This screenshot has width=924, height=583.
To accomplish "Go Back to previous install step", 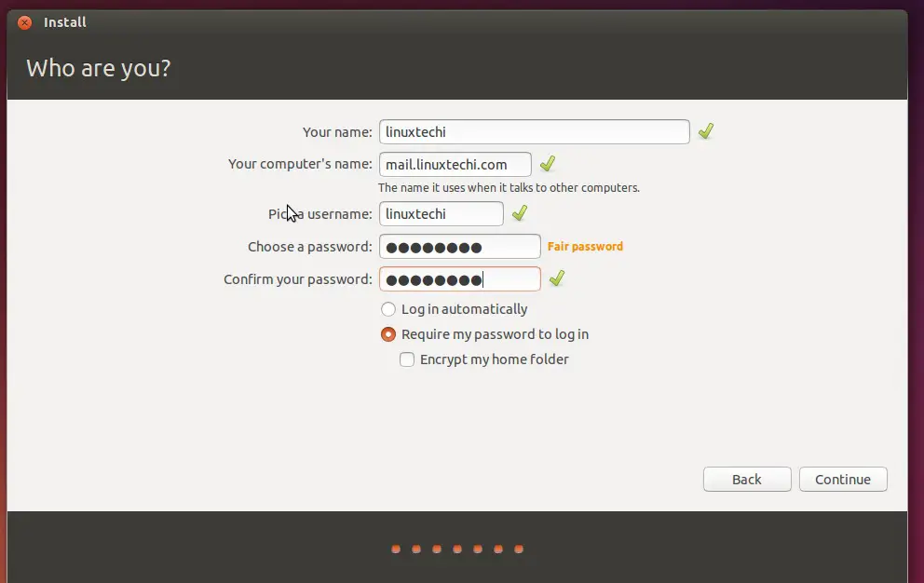I will (x=747, y=480).
